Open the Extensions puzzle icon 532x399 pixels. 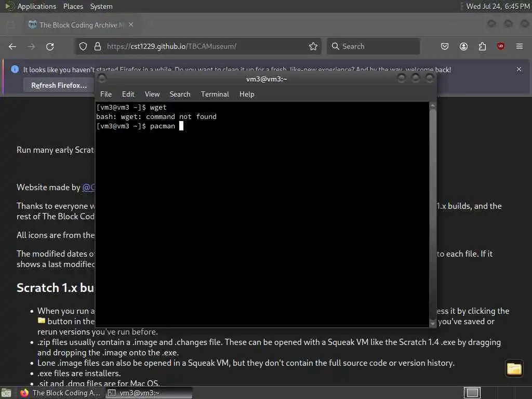[482, 46]
